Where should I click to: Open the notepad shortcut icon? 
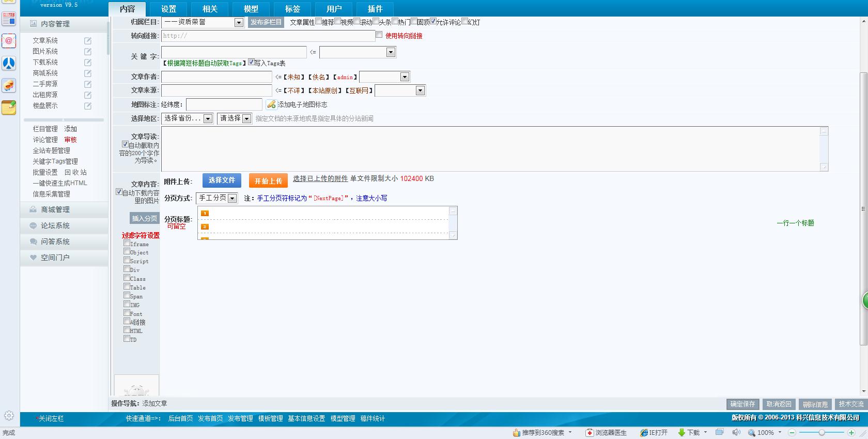click(9, 108)
